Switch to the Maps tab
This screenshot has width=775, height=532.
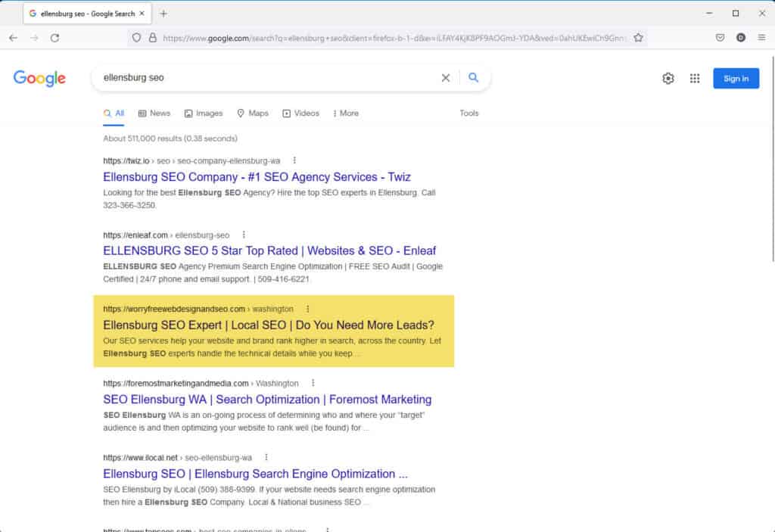(x=253, y=114)
